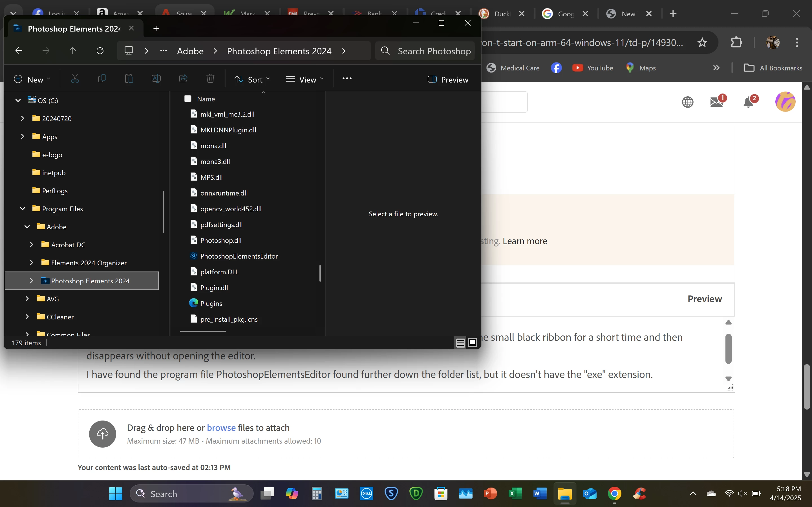Screen dimensions: 812x507
Task: Open the View dropdown menu
Action: pos(304,79)
